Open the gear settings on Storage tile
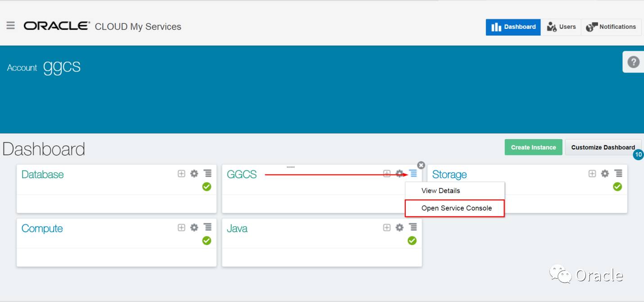The width and height of the screenshot is (644, 302). pos(605,173)
